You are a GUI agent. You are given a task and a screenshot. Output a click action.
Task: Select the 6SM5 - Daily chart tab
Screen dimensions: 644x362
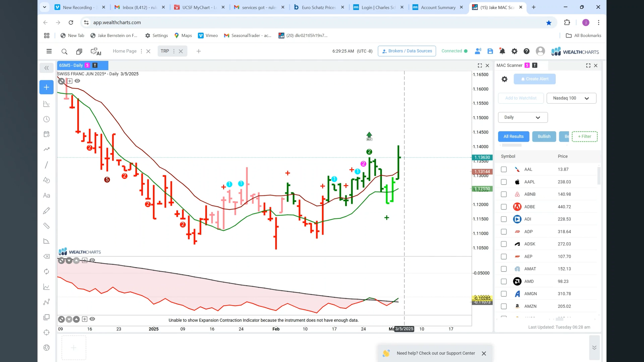coord(83,65)
